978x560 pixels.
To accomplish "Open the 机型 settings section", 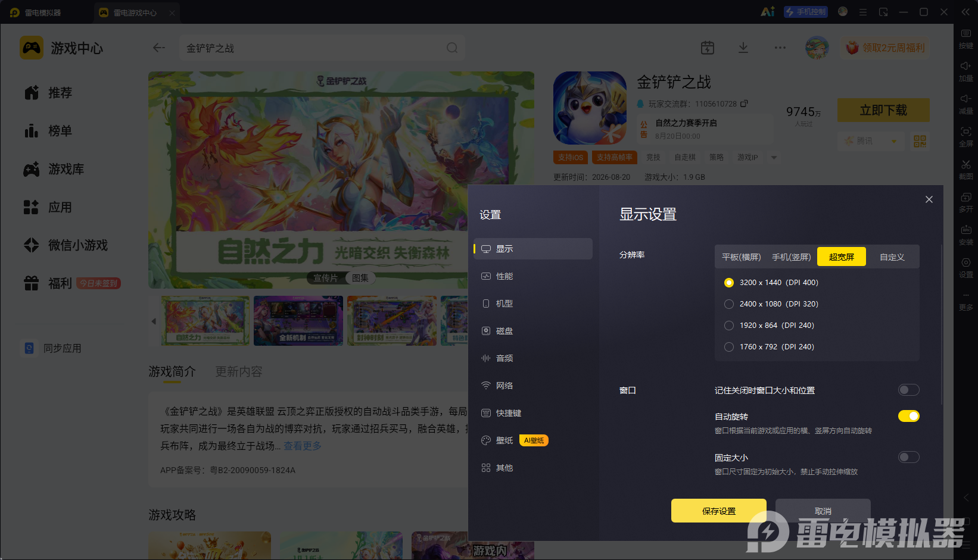I will coord(533,304).
